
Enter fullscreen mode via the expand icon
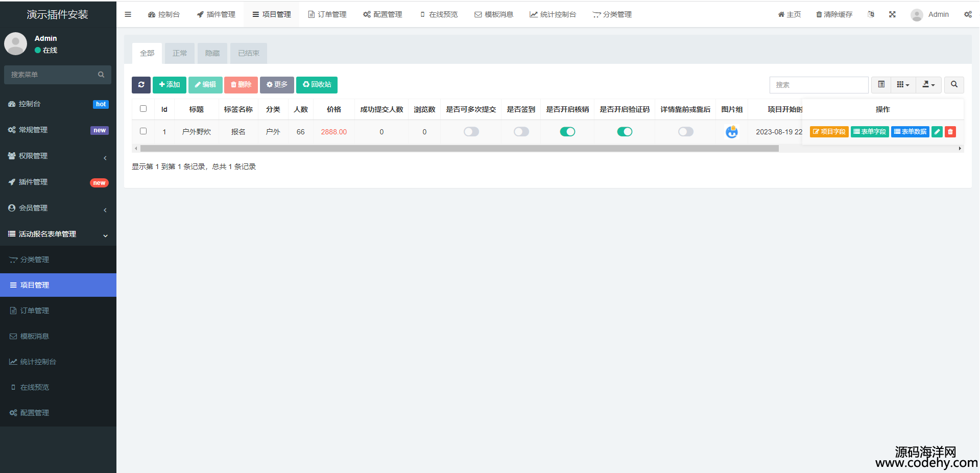pos(892,14)
